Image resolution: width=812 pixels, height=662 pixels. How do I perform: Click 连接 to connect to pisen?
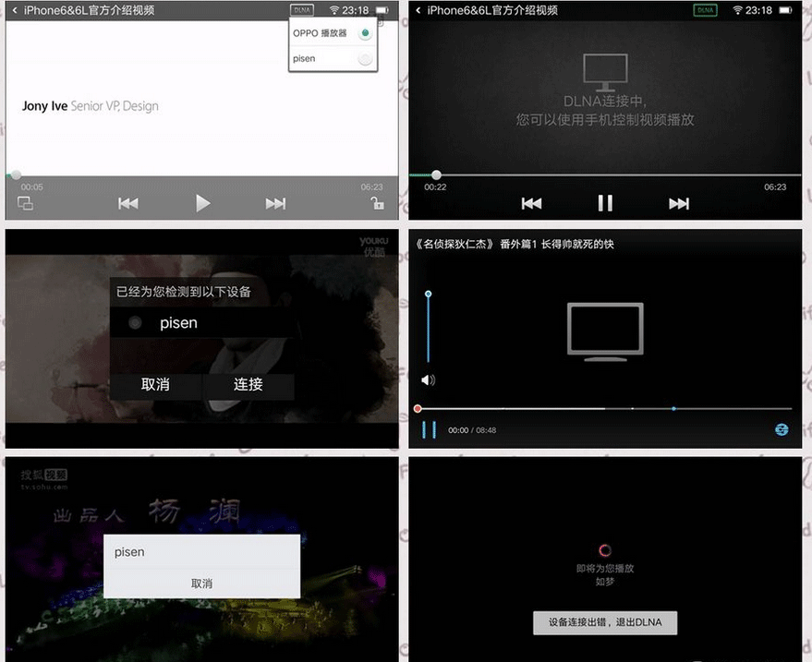pos(248,385)
